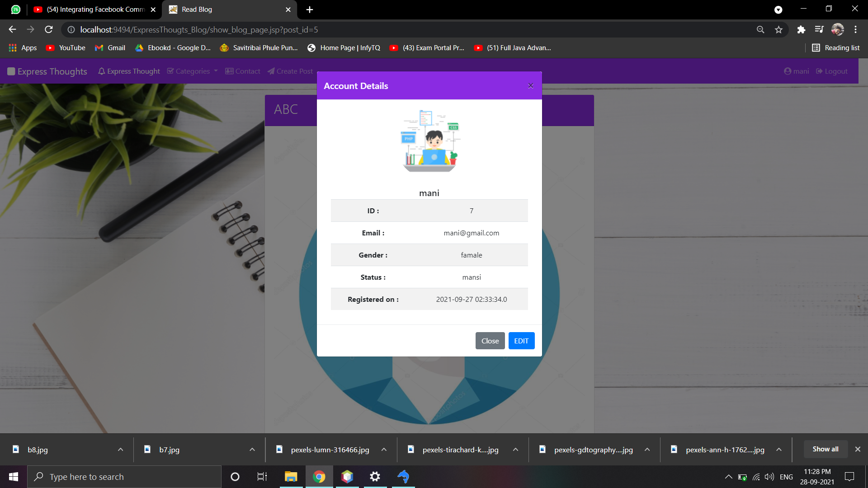Click Show all downloads button
868x488 pixels.
[x=825, y=449]
